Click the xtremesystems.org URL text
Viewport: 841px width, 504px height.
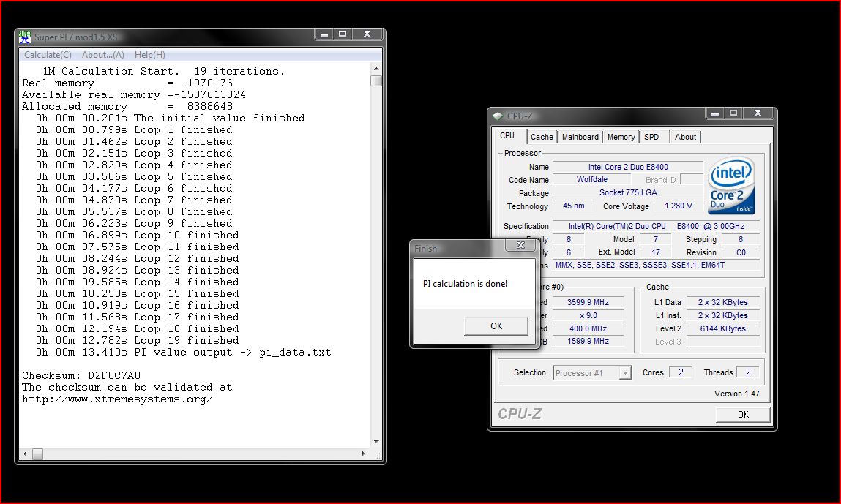(117, 399)
